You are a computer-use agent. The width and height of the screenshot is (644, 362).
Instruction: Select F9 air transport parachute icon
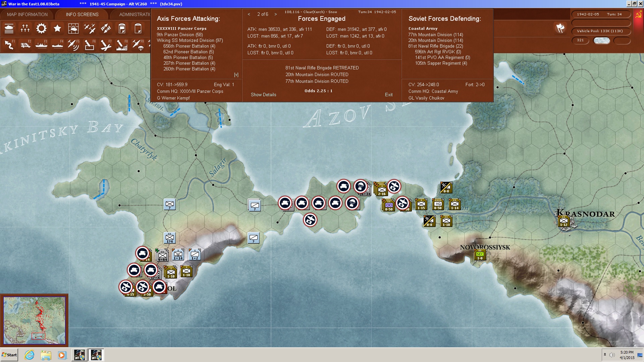[x=138, y=45]
